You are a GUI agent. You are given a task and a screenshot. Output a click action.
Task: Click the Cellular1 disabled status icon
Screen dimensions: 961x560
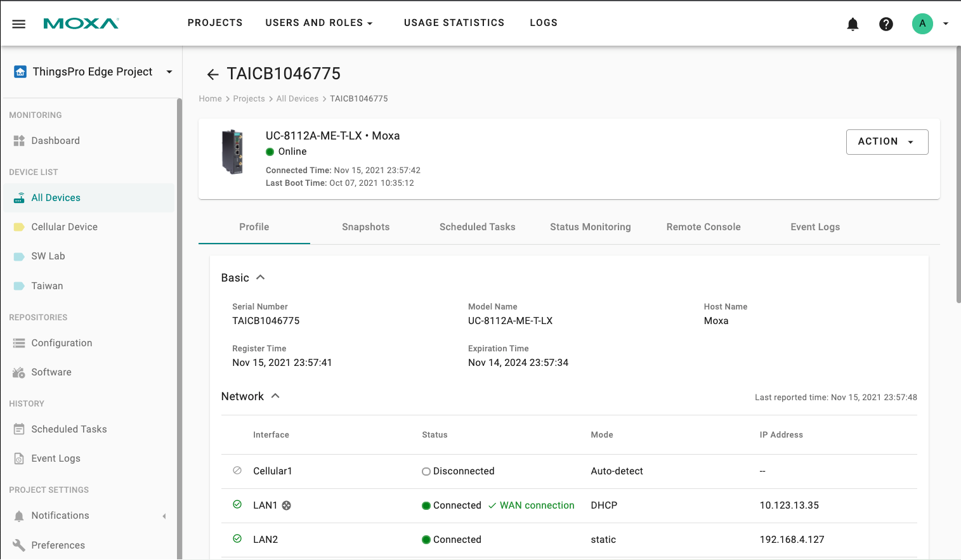click(x=237, y=471)
